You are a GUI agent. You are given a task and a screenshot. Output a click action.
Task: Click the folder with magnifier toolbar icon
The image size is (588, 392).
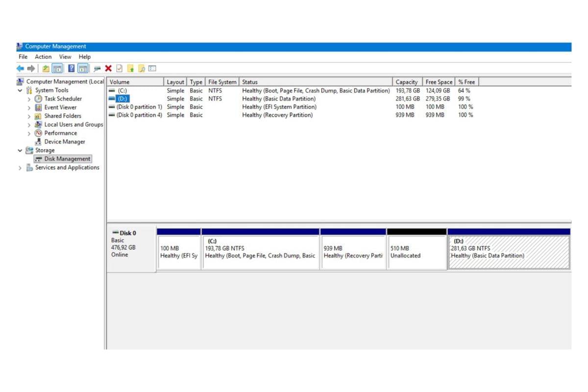[142, 69]
